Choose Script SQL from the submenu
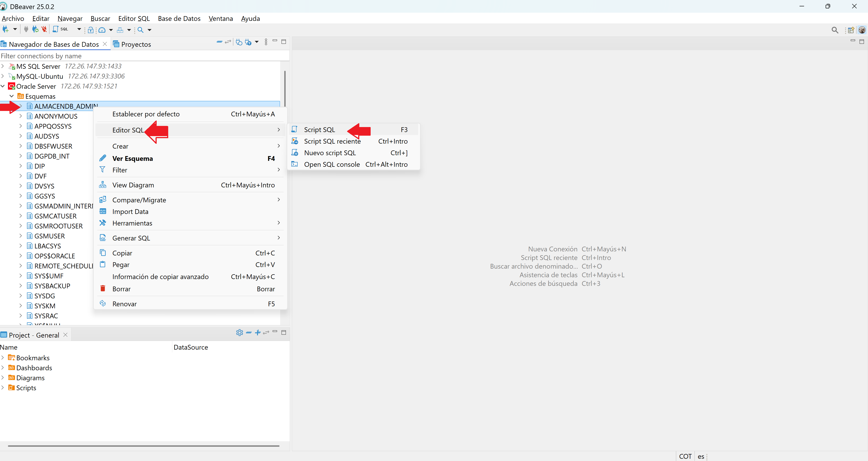868x461 pixels. (x=353, y=130)
